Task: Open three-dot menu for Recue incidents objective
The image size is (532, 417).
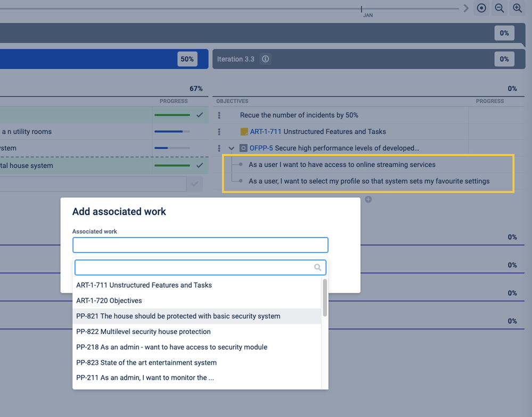Action: (x=219, y=116)
